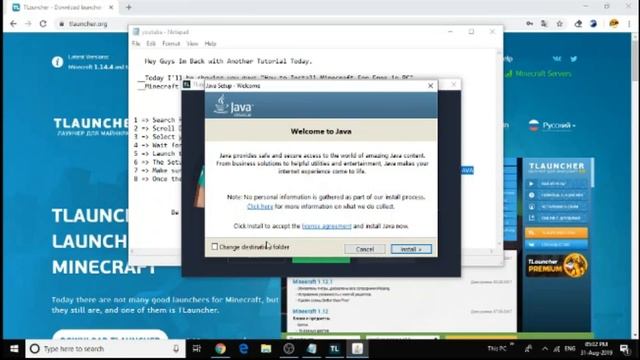Click Cancel in Java Setup dialog
The height and width of the screenshot is (360, 640).
[x=364, y=249]
